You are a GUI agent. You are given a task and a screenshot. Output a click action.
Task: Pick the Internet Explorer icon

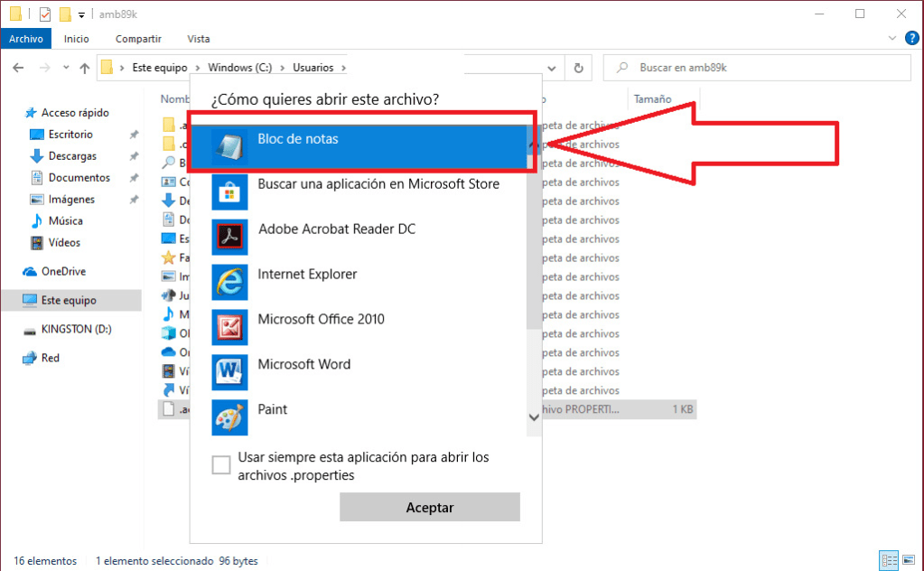[x=229, y=282]
